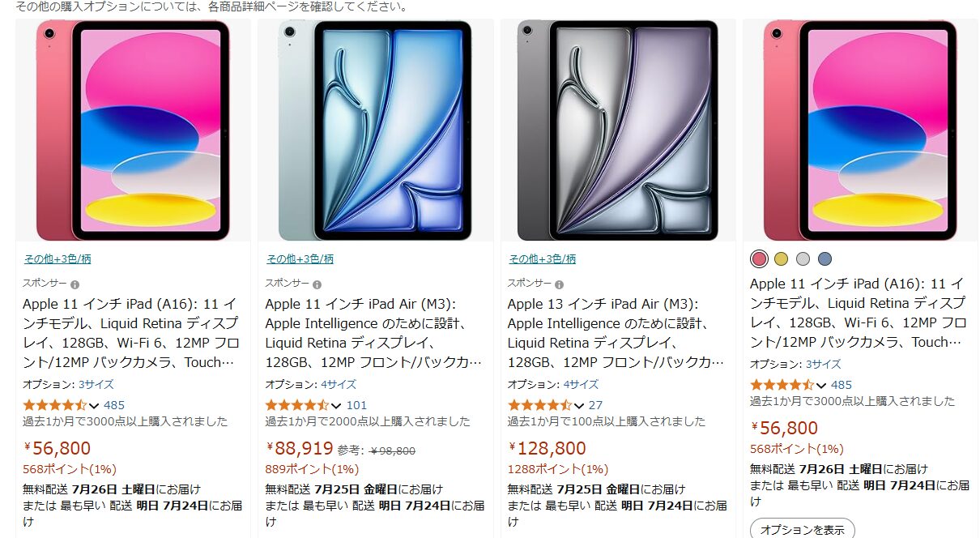Select the yellow color swatch
The height and width of the screenshot is (538, 980).
tap(781, 259)
